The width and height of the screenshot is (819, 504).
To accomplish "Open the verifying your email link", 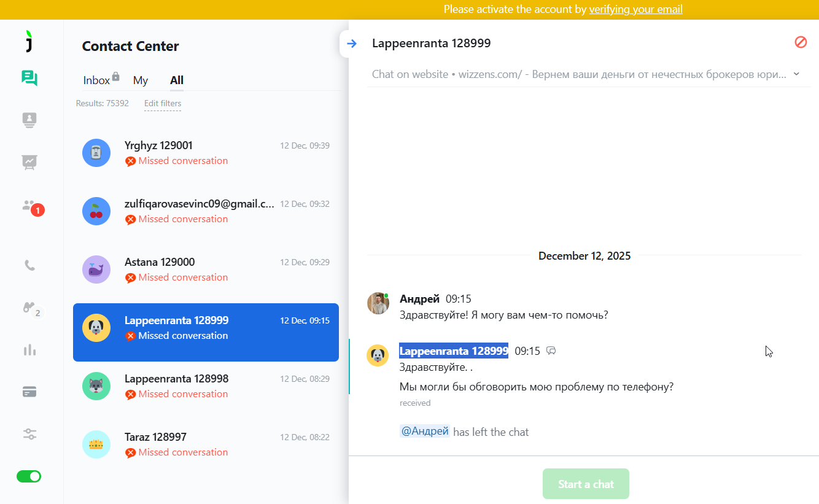I will [x=636, y=9].
